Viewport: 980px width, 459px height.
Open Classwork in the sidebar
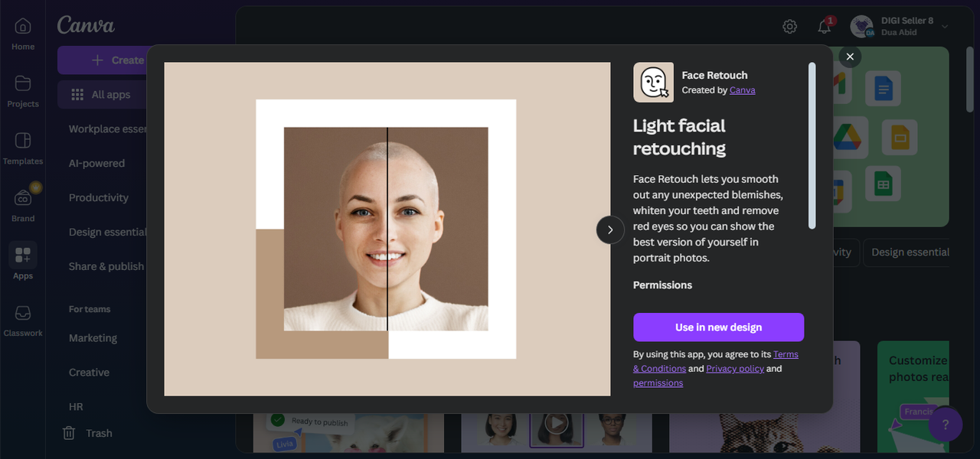(x=23, y=321)
